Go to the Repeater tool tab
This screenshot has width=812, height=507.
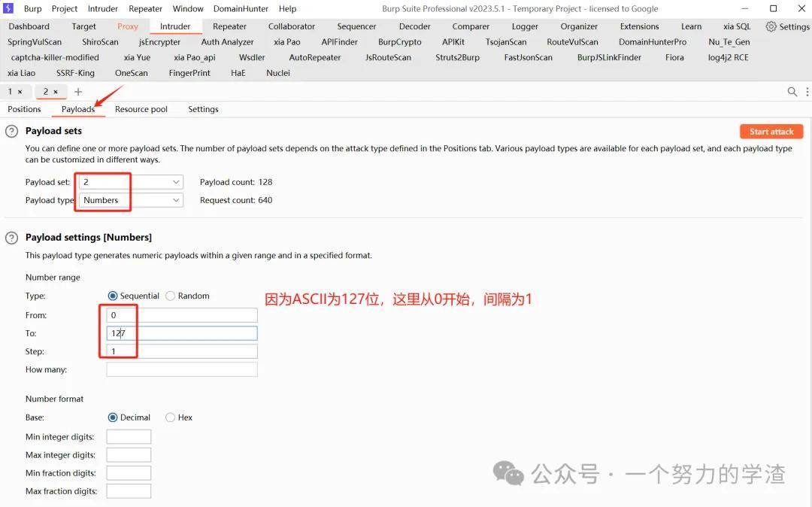[229, 26]
